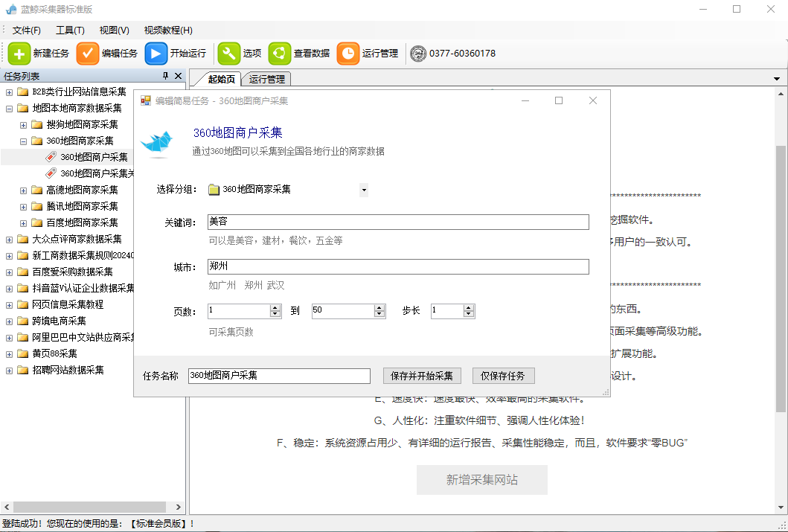This screenshot has height=532, width=788.
Task: Open the tab list dropdown arrow at the tab bar's right end
Action: (777, 79)
